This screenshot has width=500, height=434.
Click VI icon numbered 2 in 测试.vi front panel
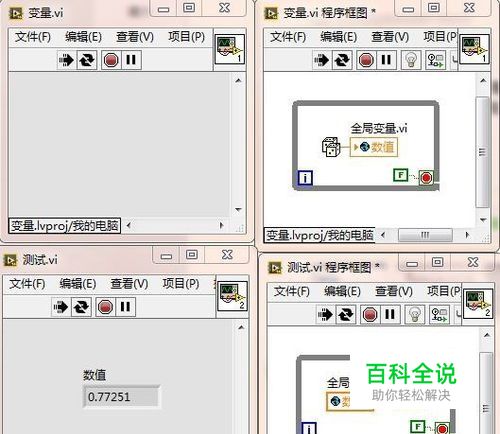(232, 296)
